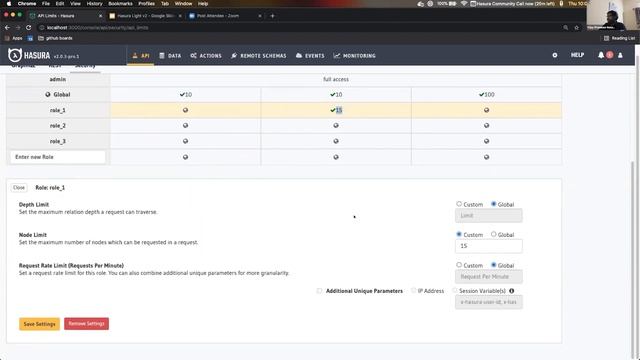Click role_2 circle icon under Global's 100
Screen dimensions: 640x360
(x=487, y=126)
